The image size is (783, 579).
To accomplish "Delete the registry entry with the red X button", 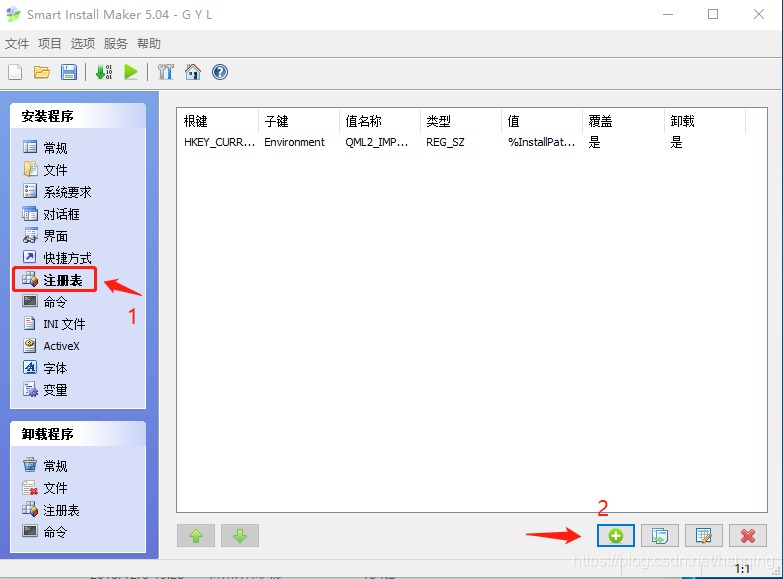I will [748, 536].
